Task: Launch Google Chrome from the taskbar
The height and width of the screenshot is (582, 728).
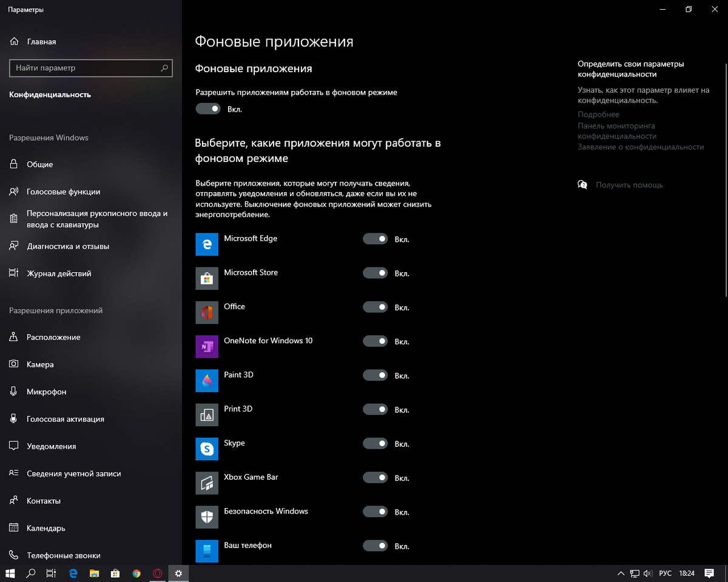Action: point(136,573)
